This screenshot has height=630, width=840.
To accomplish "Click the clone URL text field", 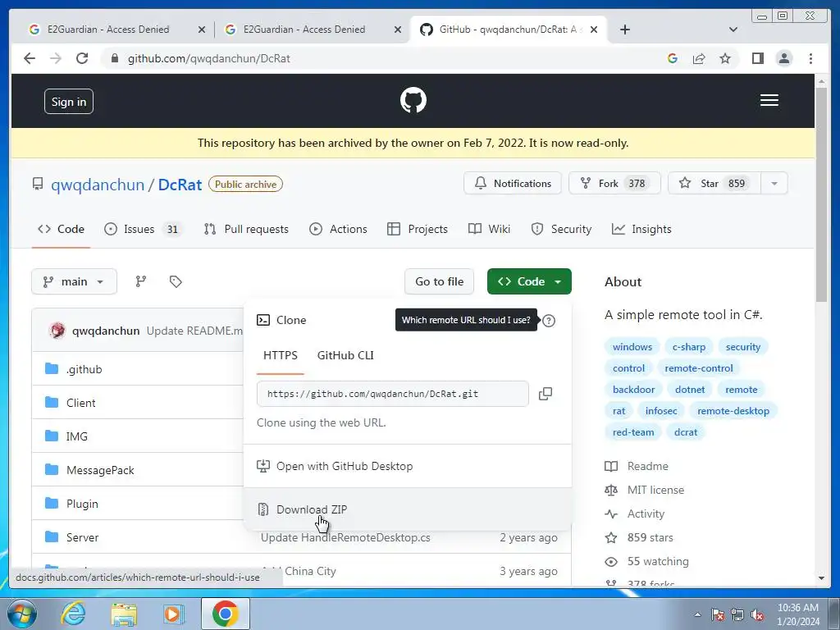I will point(393,394).
